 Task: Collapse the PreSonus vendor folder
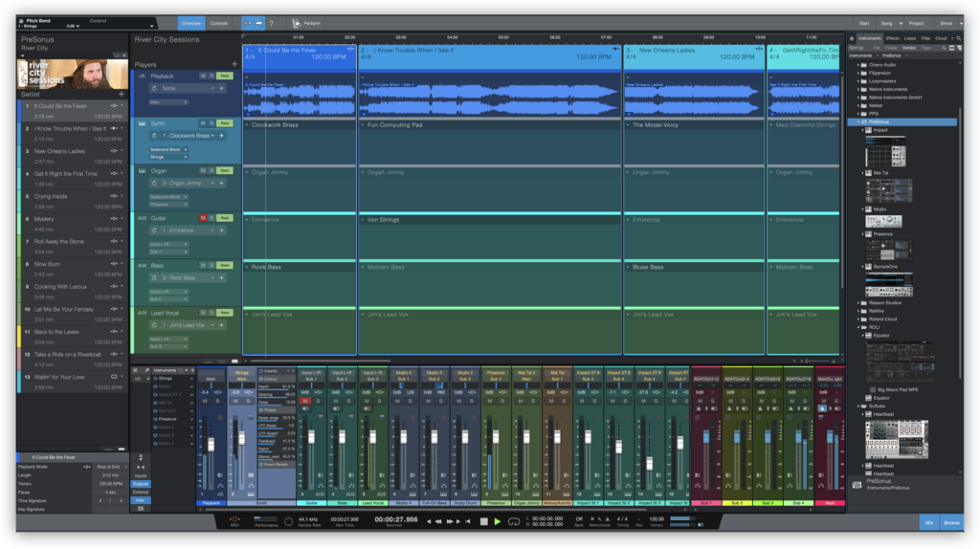click(x=858, y=121)
